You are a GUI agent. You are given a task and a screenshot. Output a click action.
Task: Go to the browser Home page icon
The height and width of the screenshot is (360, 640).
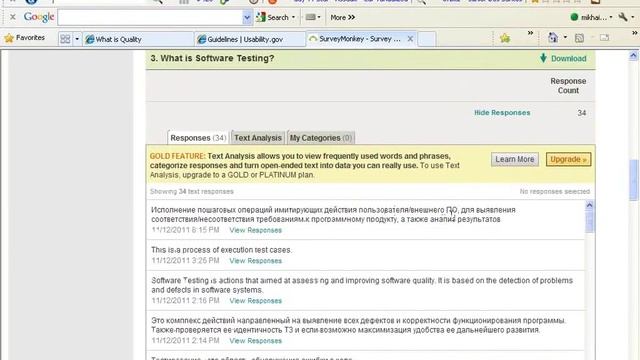[553, 38]
